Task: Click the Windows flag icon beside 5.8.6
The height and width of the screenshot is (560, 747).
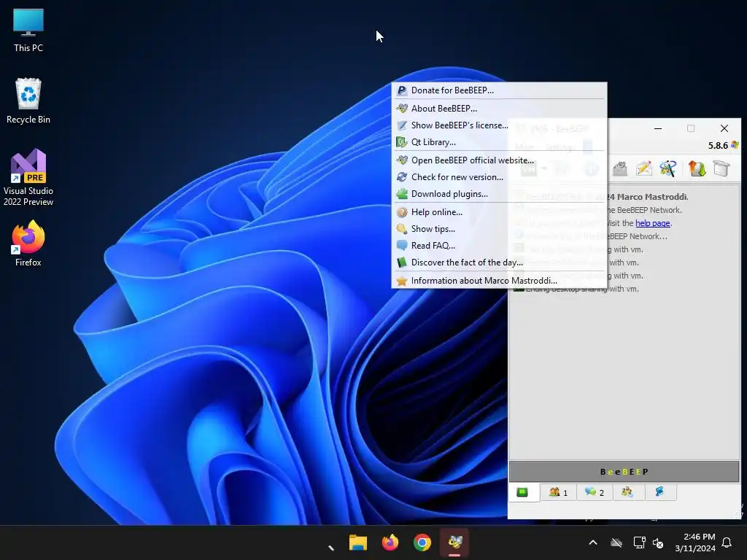Action: (x=735, y=145)
